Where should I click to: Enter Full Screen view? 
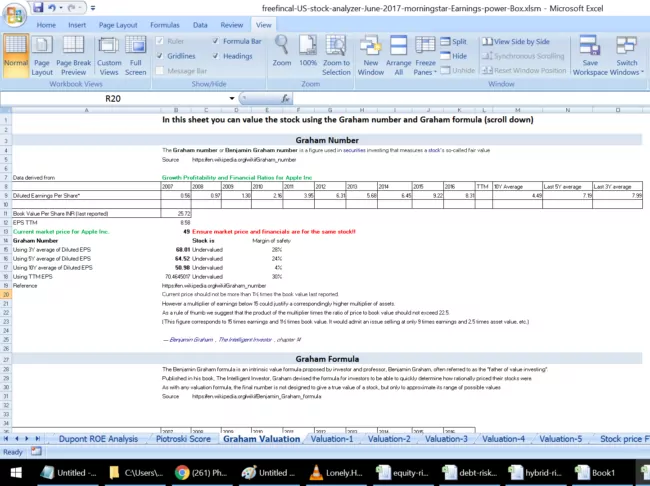coord(136,54)
